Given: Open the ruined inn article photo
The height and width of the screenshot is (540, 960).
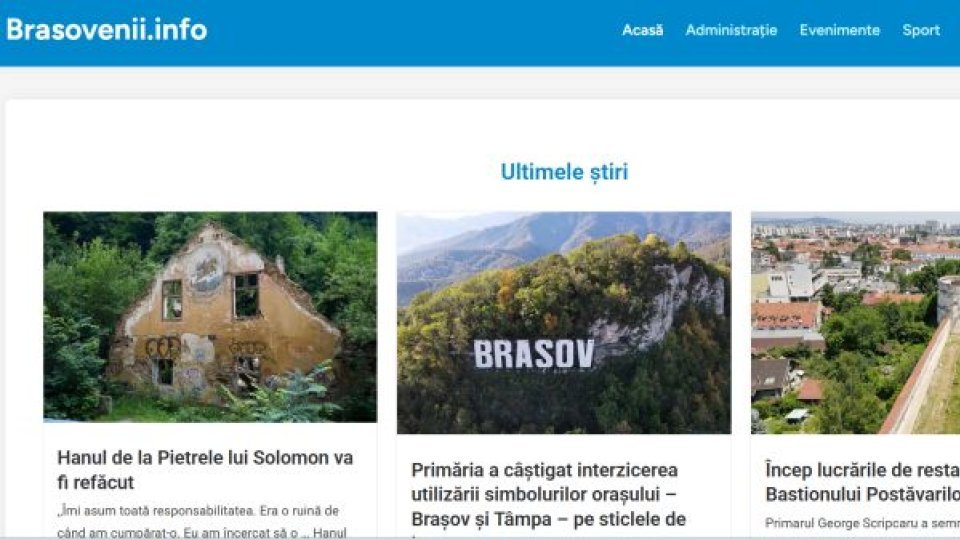Looking at the screenshot, I should tap(210, 317).
